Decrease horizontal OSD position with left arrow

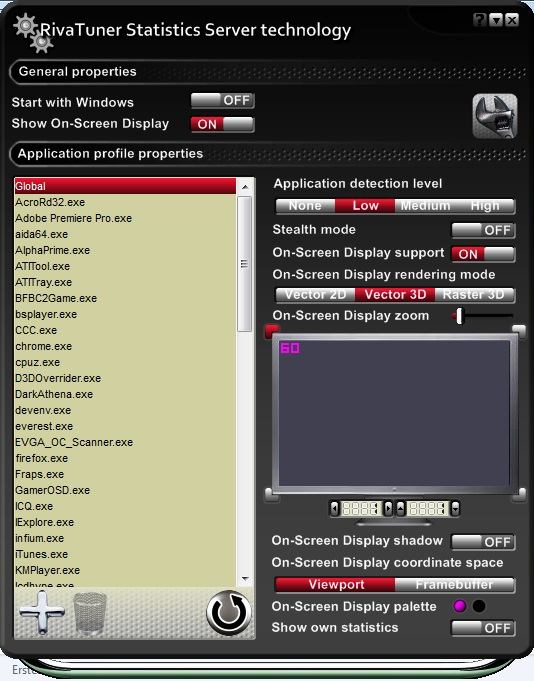(334, 508)
